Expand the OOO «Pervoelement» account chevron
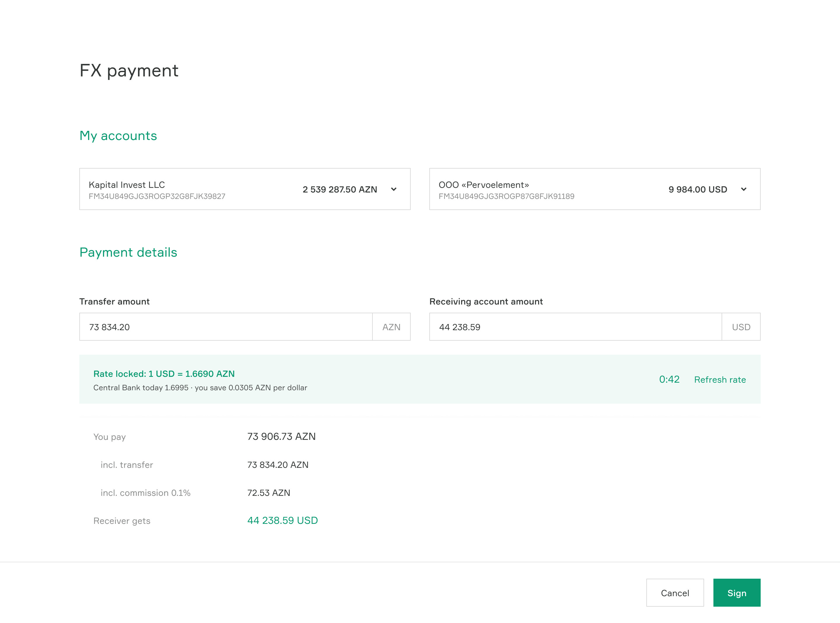 click(743, 189)
